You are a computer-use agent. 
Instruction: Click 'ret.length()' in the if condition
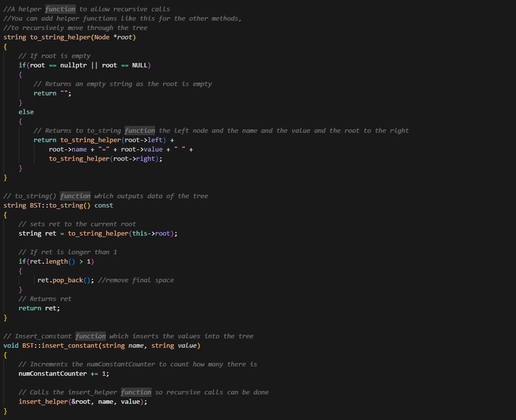pyautogui.click(x=53, y=261)
